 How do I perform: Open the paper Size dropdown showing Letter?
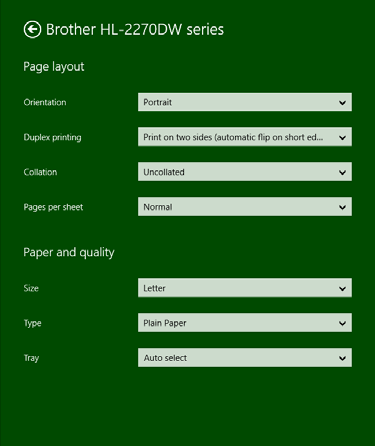pyautogui.click(x=245, y=288)
